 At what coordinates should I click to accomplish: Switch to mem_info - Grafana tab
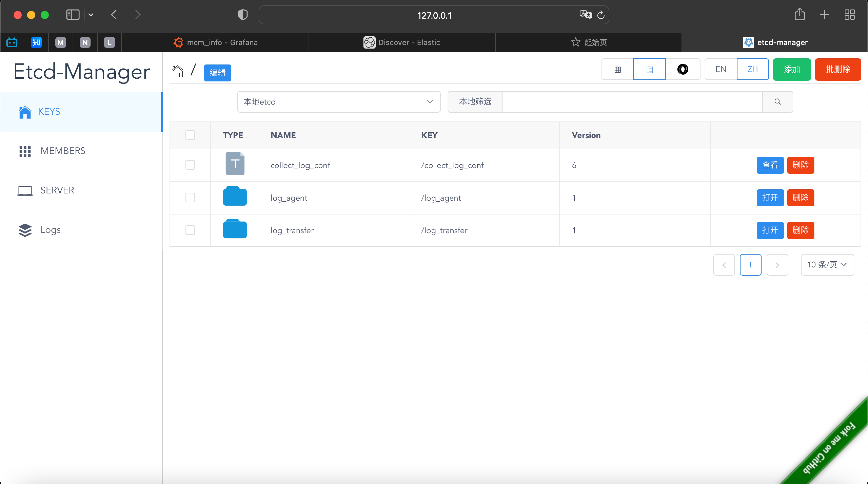point(215,42)
